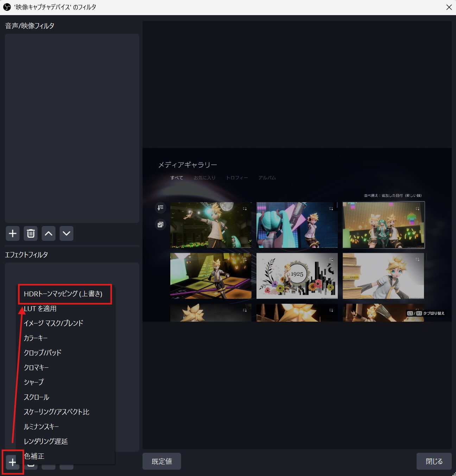
Task: Click the sort order icon in gallery preview
Action: click(x=160, y=208)
